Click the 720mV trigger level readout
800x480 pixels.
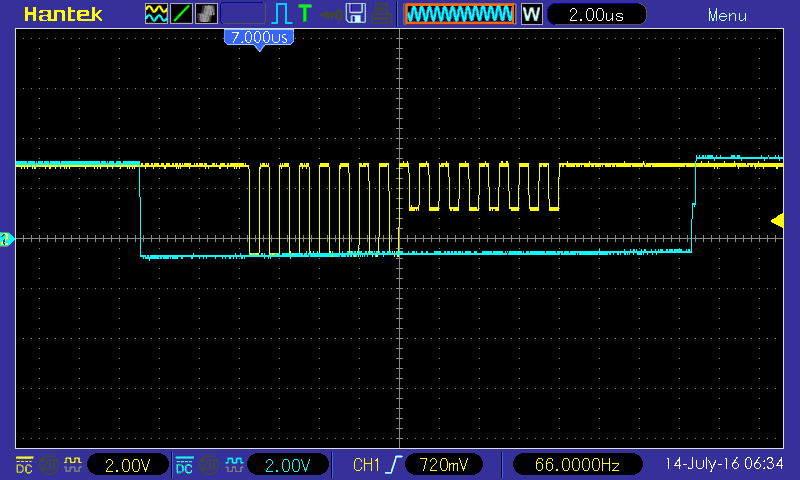point(443,465)
